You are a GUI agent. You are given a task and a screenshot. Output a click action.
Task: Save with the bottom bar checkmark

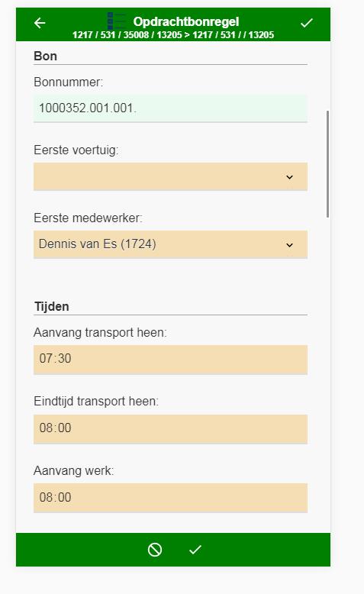click(x=195, y=549)
